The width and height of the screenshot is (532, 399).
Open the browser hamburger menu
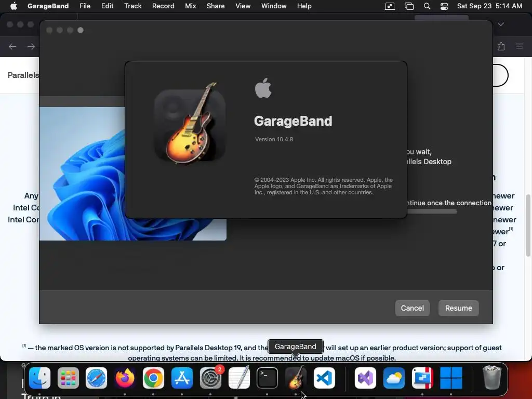pyautogui.click(x=520, y=46)
